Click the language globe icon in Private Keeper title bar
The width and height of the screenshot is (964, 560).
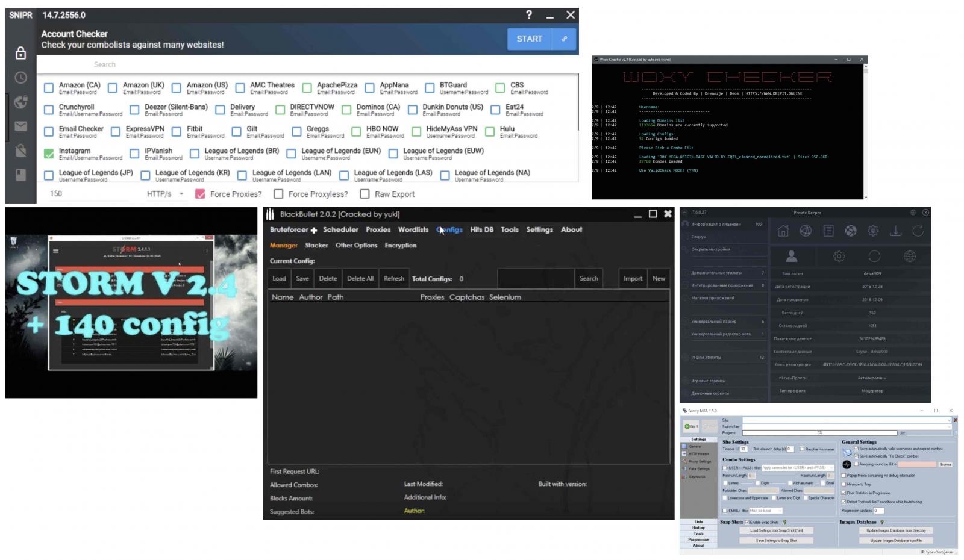913,212
